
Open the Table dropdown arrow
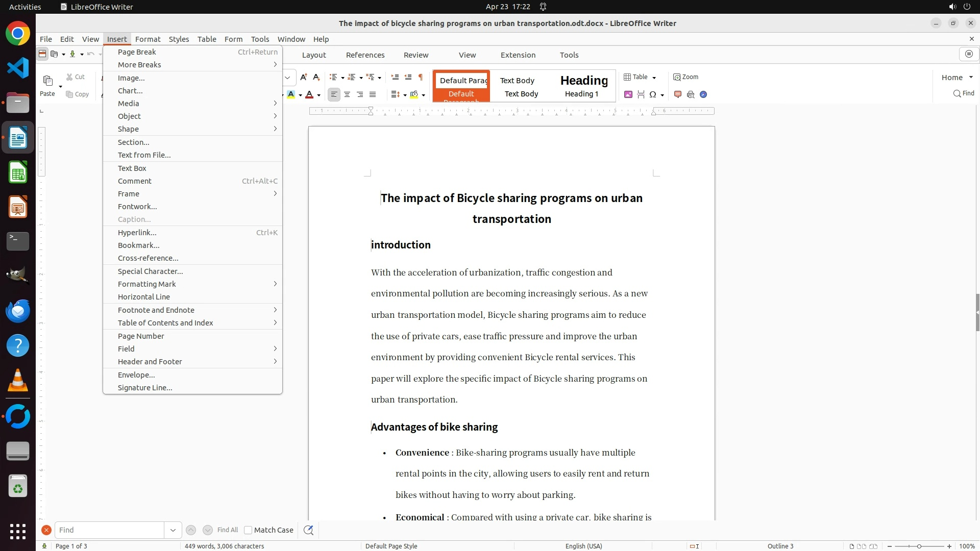pos(654,78)
